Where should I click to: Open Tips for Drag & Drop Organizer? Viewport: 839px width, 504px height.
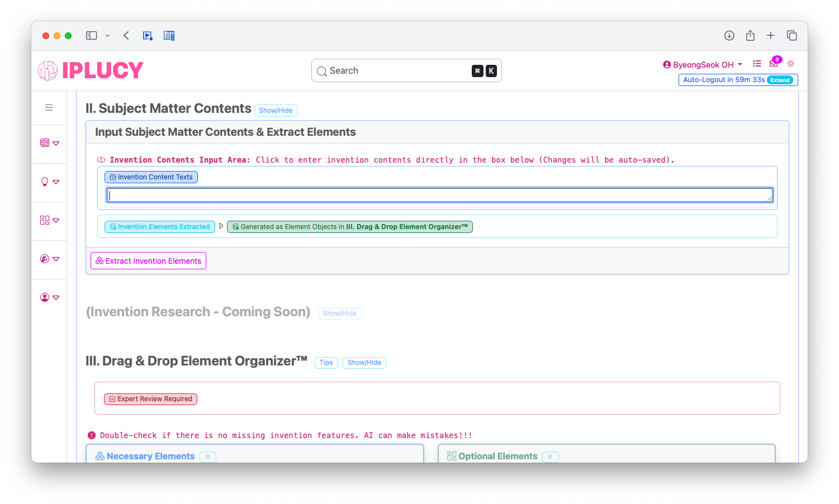[x=326, y=363]
